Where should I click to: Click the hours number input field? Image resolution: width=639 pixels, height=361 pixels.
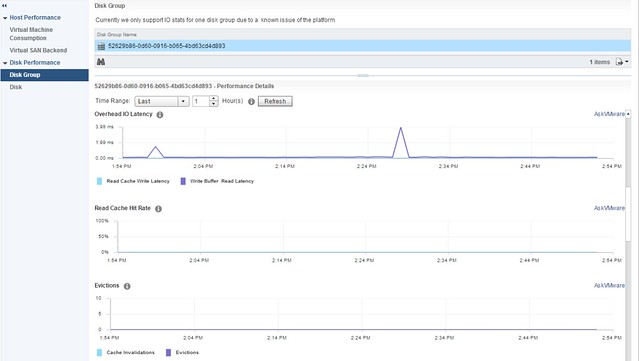tap(201, 101)
